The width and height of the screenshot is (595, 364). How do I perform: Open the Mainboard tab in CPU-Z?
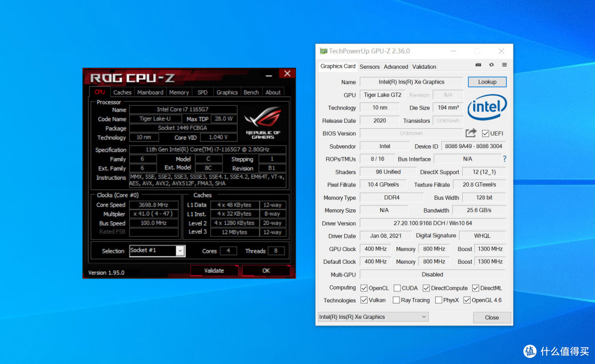[150, 92]
